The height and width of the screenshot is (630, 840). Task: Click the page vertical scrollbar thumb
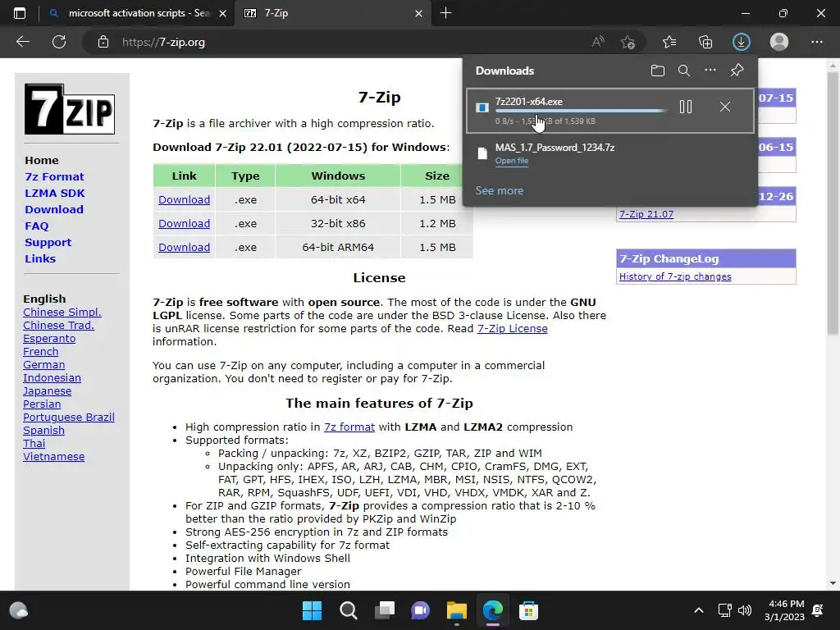click(x=833, y=203)
